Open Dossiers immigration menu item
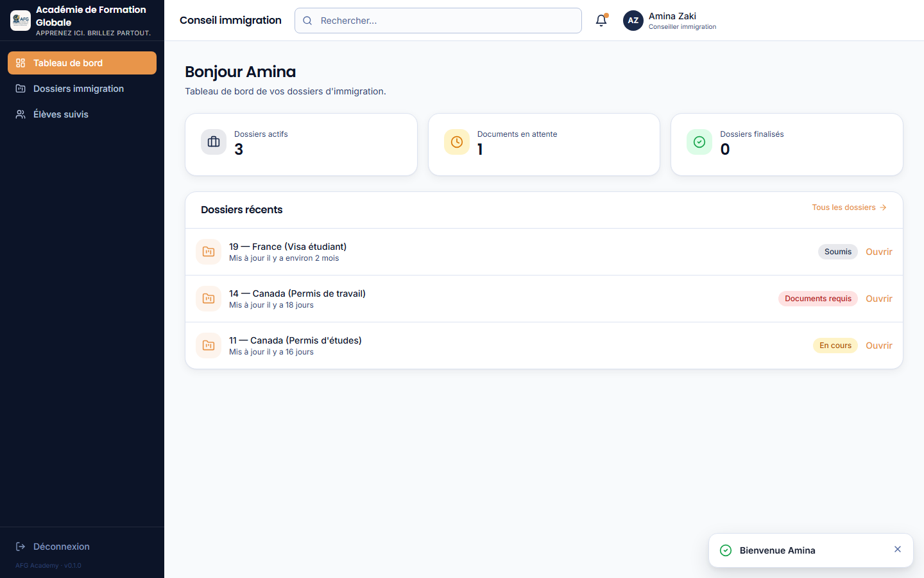Image resolution: width=924 pixels, height=578 pixels. click(82, 89)
